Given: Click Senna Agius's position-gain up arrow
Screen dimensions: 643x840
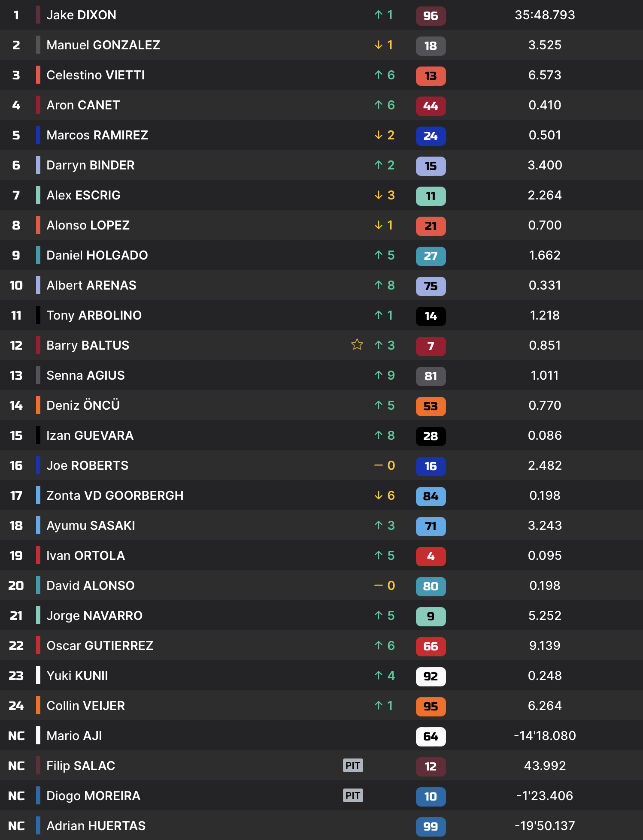Looking at the screenshot, I should 378,375.
